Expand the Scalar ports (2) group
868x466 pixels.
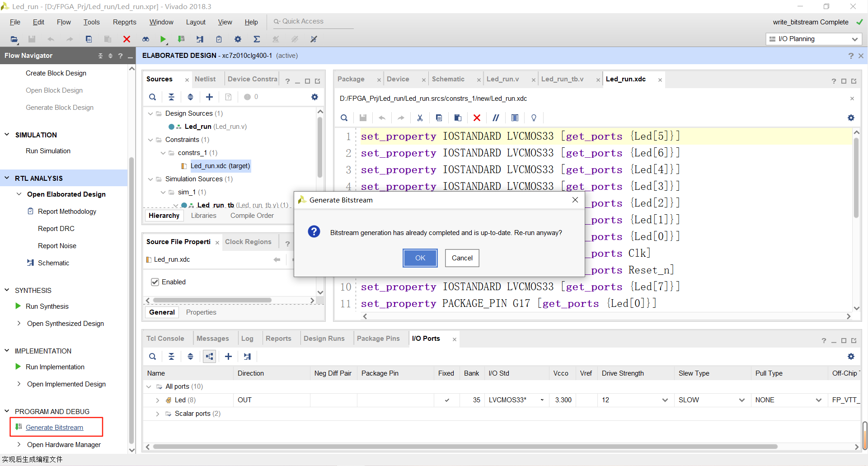click(x=158, y=414)
